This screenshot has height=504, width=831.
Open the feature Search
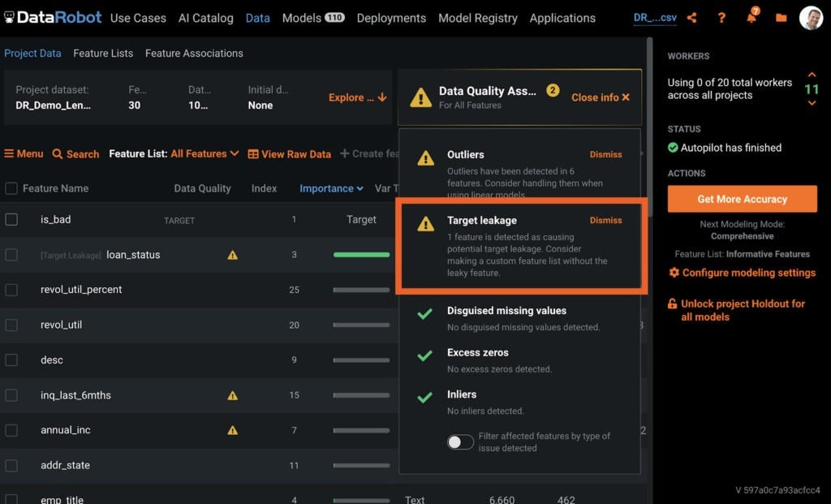75,154
